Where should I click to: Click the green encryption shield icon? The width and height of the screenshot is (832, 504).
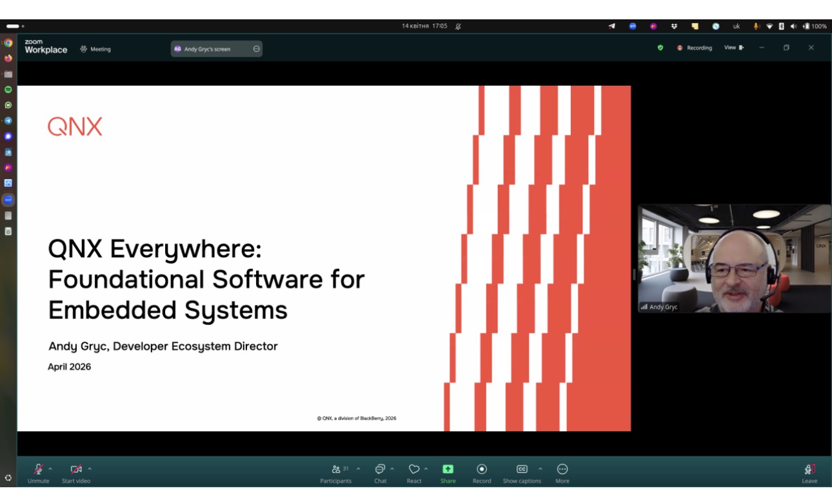coord(660,48)
